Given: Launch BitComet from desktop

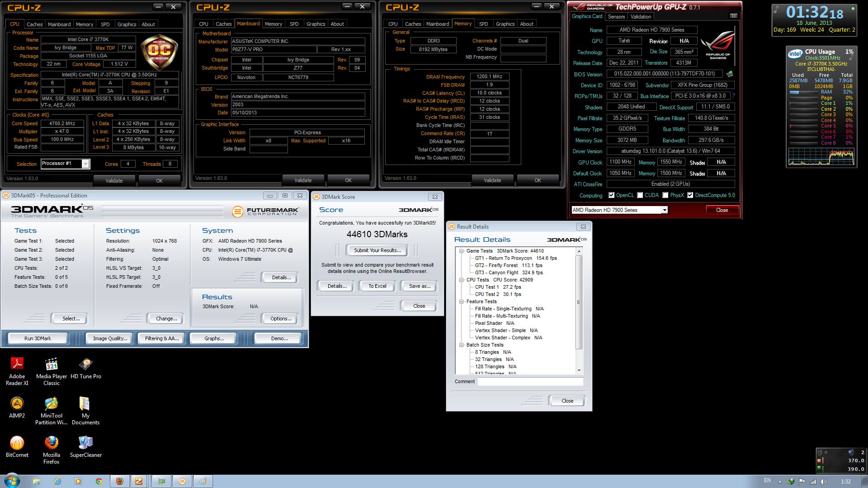Looking at the screenshot, I should coord(17,443).
